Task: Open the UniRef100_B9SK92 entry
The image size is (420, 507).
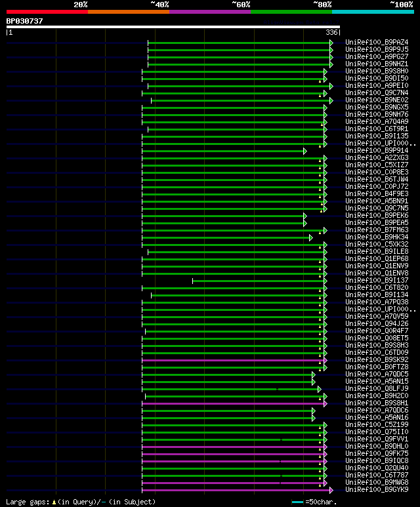Action: click(377, 360)
